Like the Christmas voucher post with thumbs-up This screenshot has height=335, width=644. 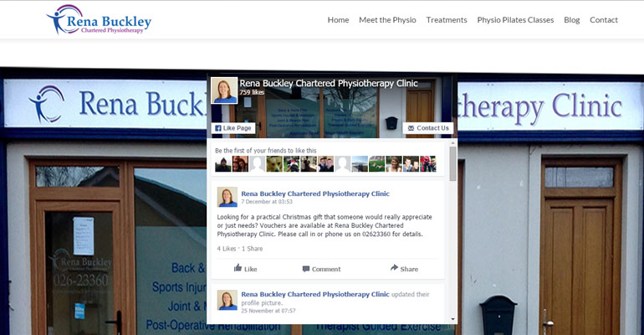(x=246, y=269)
